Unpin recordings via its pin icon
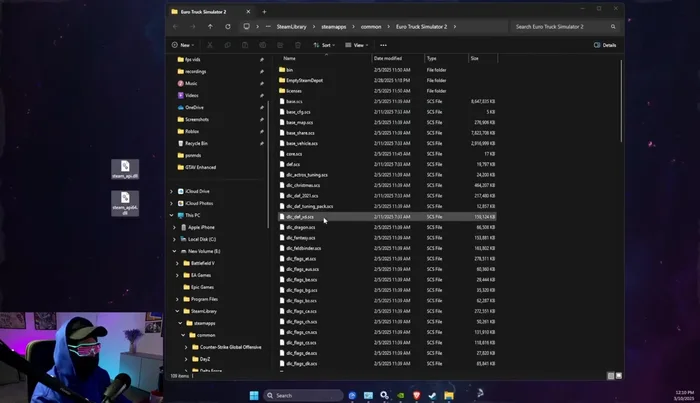700x403 pixels. [262, 71]
